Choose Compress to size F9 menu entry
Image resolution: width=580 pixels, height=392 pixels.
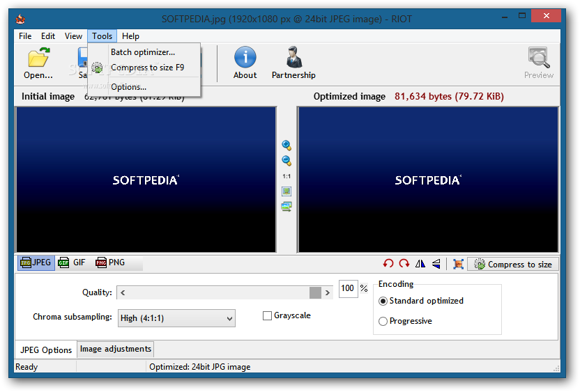pos(144,68)
